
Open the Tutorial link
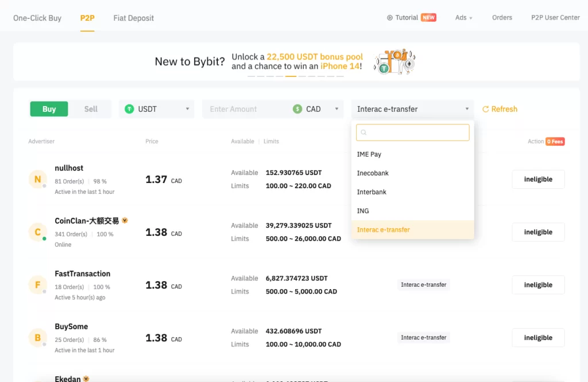407,18
